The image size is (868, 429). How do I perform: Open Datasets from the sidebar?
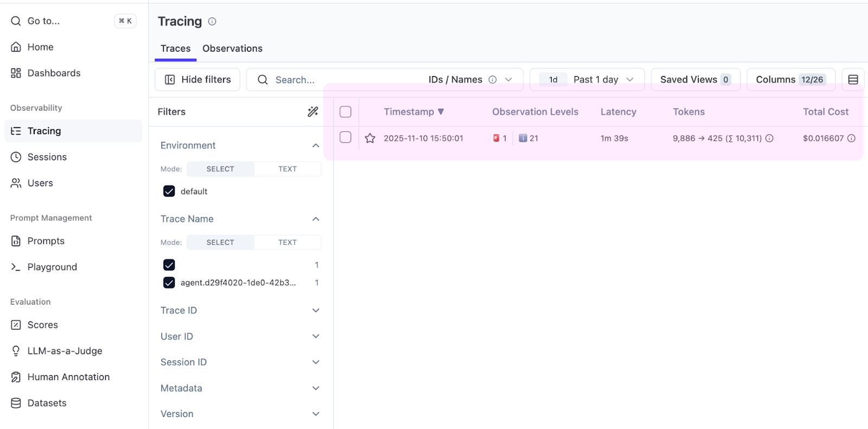click(x=47, y=403)
